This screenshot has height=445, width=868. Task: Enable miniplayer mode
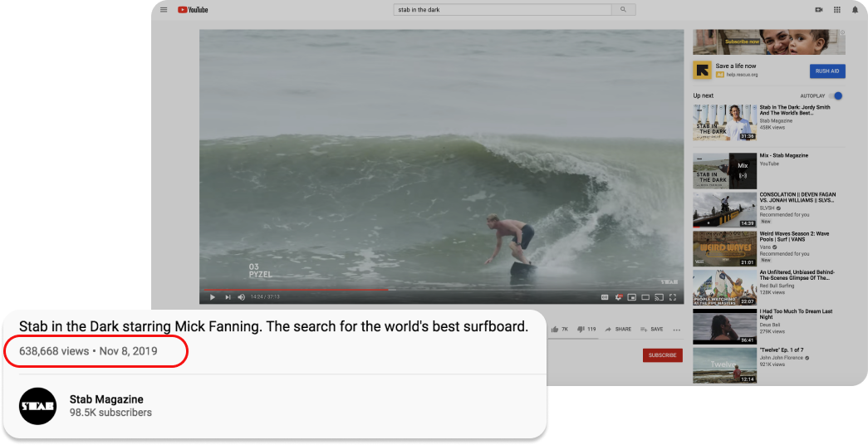click(x=631, y=297)
